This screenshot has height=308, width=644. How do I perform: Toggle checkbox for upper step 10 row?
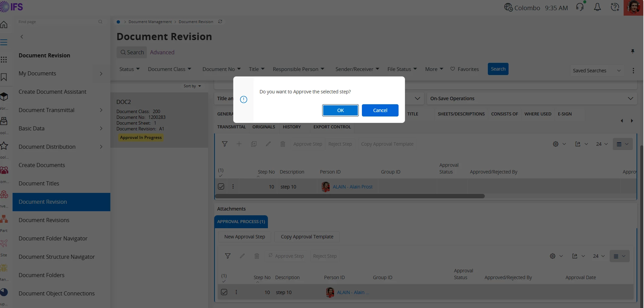[x=221, y=186]
